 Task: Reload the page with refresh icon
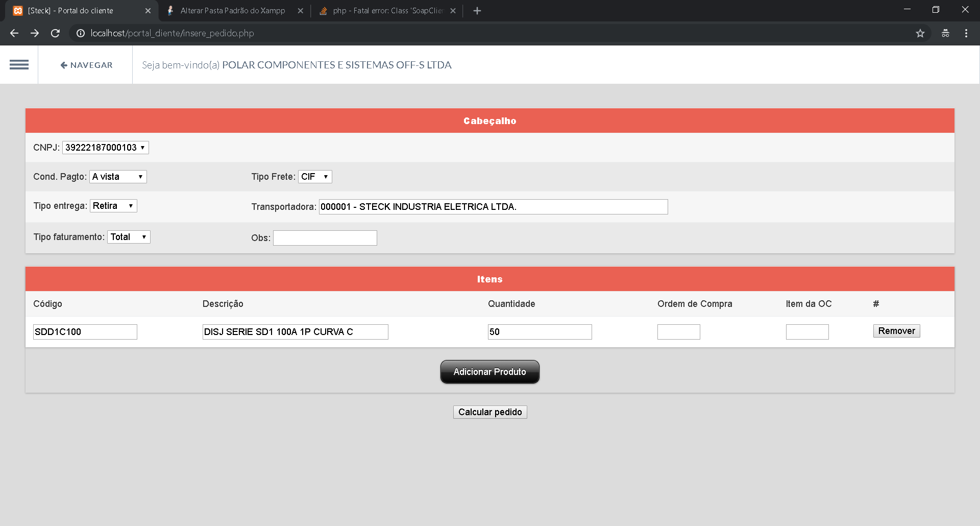(55, 33)
